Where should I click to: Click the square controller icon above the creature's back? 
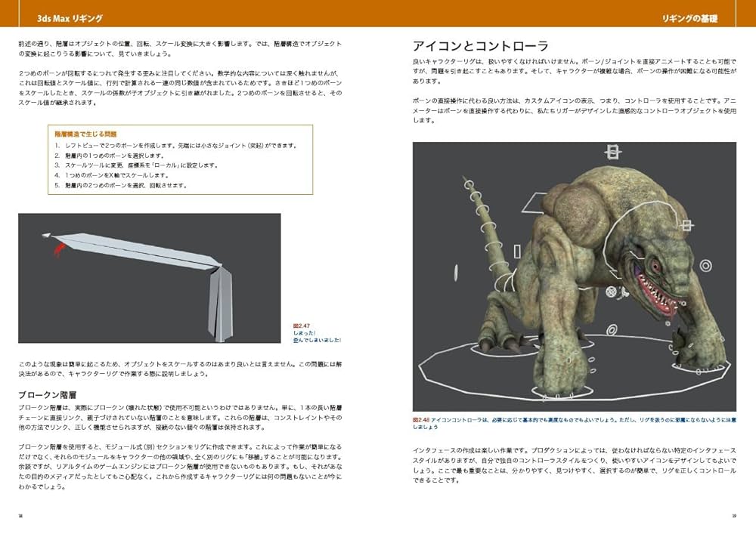(x=612, y=152)
